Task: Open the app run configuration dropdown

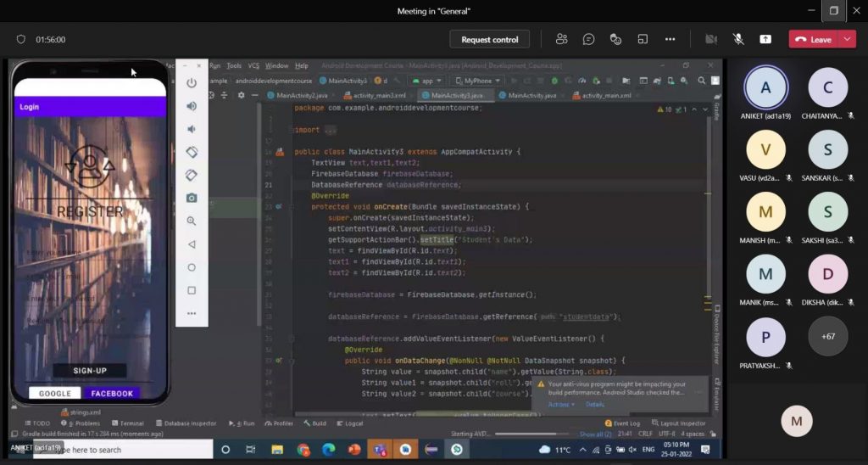Action: (x=427, y=81)
